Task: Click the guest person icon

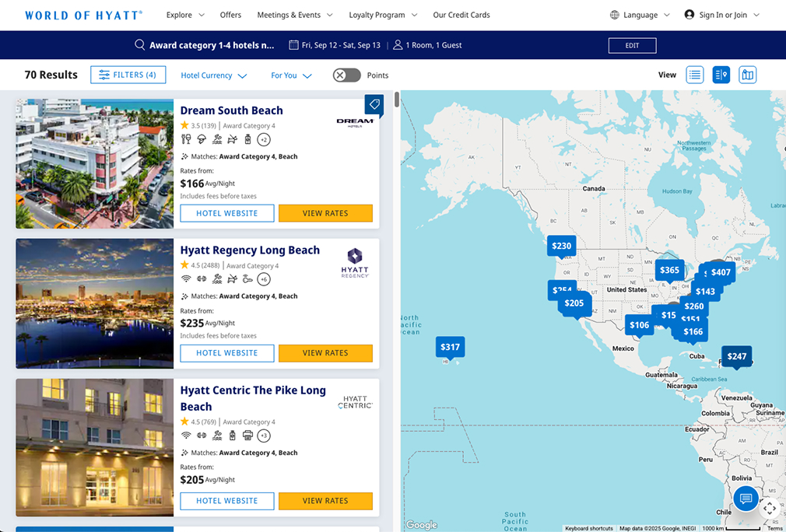Action: coord(398,45)
